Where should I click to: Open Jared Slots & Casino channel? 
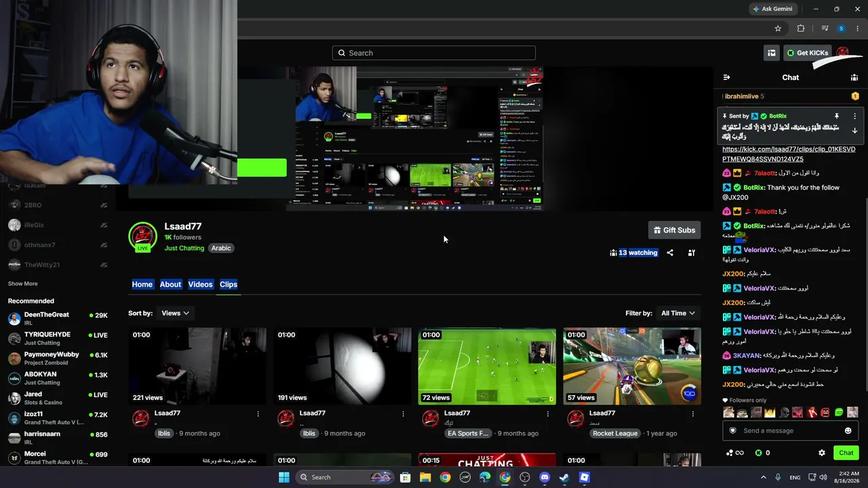click(x=58, y=398)
